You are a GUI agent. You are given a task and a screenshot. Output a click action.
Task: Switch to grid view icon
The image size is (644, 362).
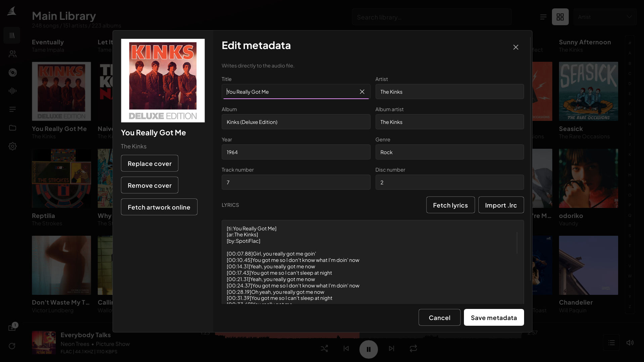(560, 17)
